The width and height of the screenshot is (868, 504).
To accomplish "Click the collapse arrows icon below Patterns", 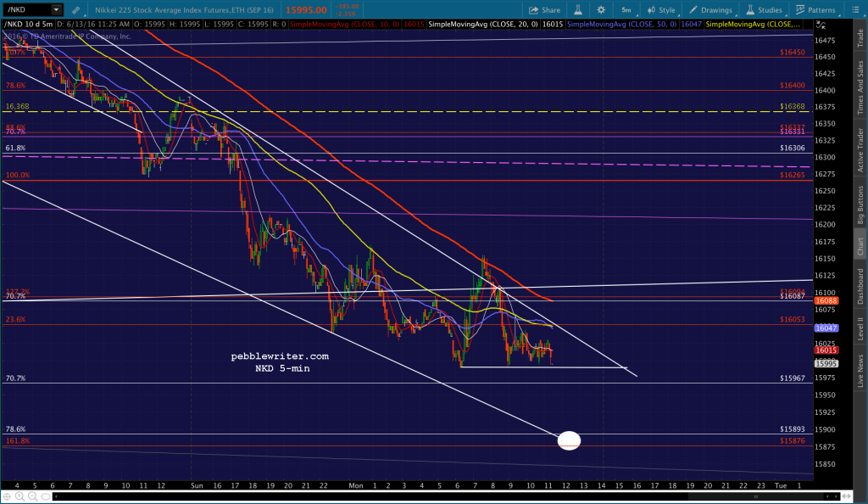I will click(x=821, y=25).
